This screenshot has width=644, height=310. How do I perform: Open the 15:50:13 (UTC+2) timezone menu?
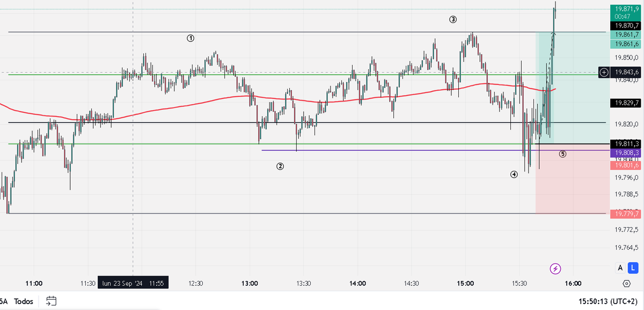point(609,301)
